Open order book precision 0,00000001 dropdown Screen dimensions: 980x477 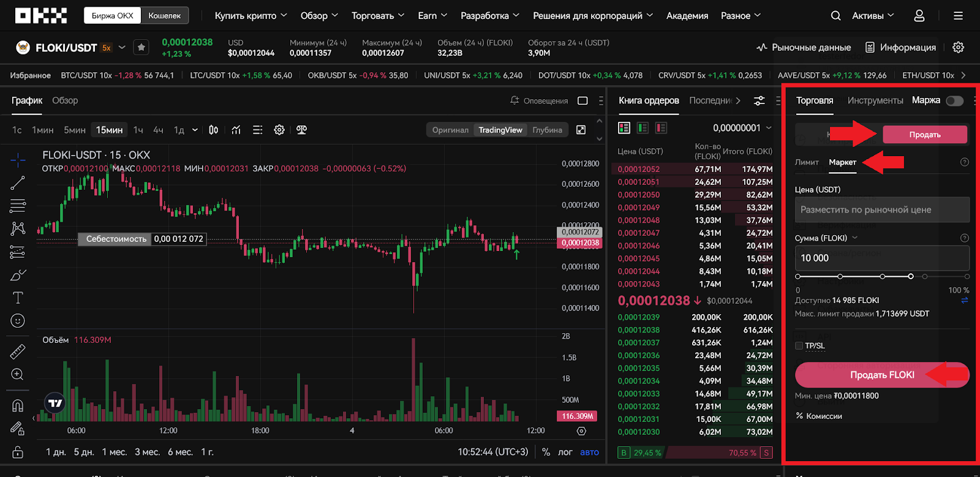(x=742, y=128)
